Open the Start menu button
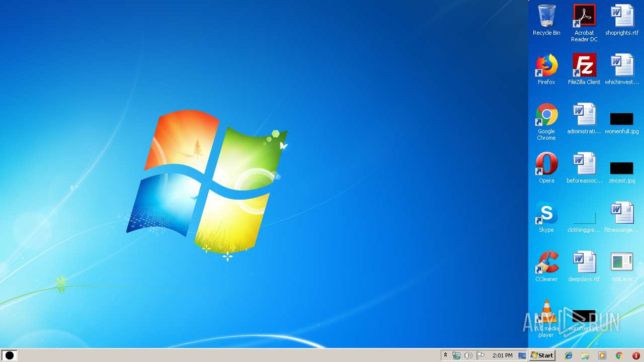The width and height of the screenshot is (644, 362). tap(542, 355)
